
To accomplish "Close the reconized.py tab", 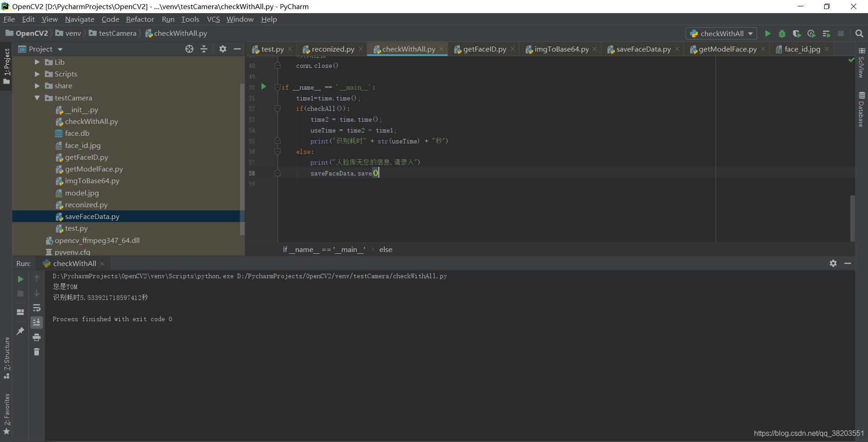I will [361, 49].
